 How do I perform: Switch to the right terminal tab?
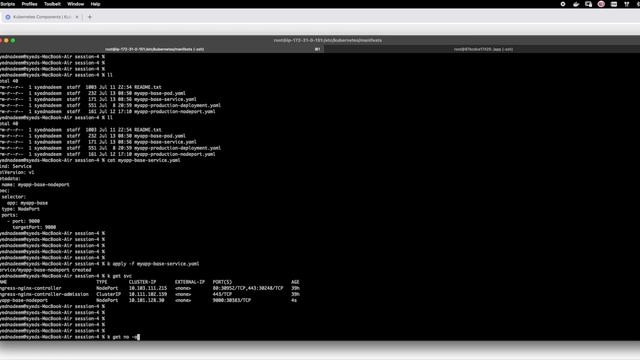click(483, 49)
